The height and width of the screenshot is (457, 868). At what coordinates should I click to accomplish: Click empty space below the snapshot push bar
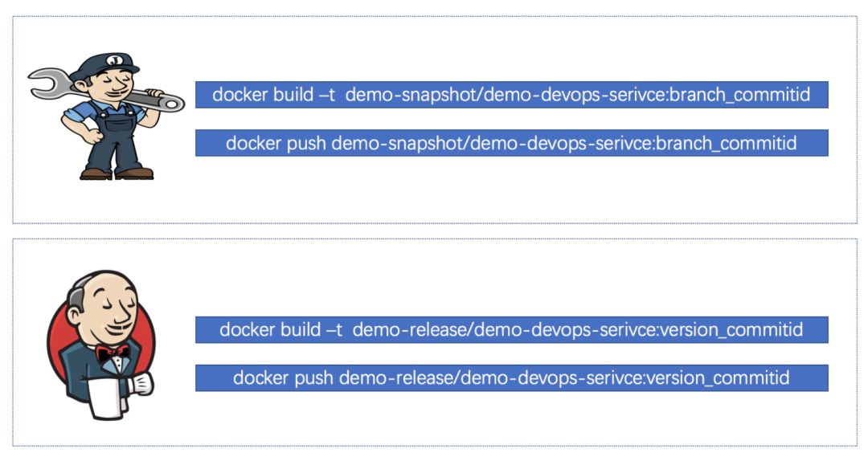pyautogui.click(x=511, y=189)
